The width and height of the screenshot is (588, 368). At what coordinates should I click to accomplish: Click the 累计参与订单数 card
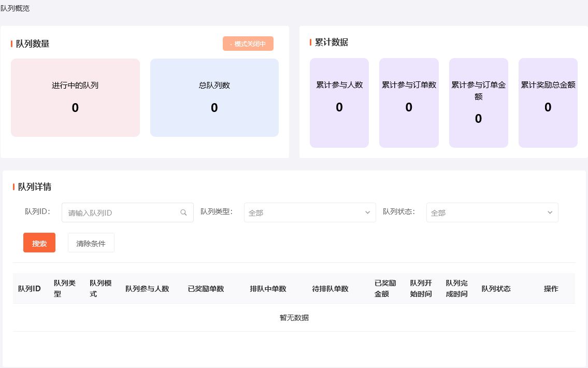click(409, 103)
